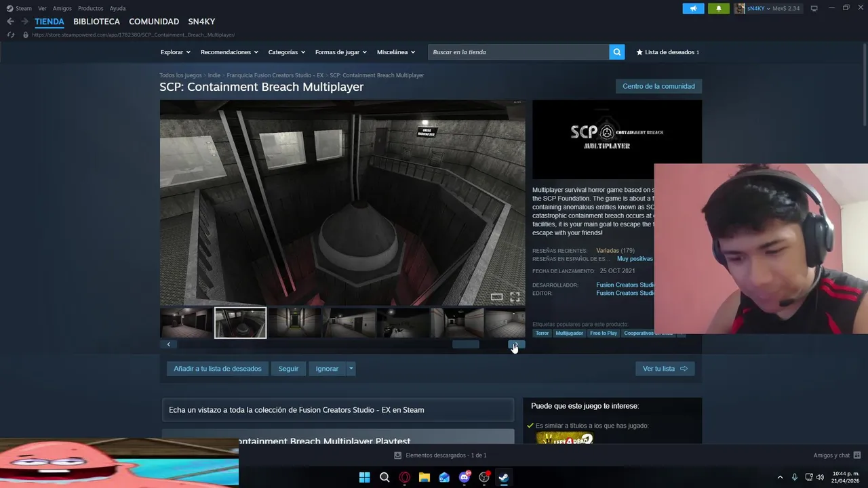Click the Multijugador tag
Viewport: 868px width, 488px height.
point(569,333)
